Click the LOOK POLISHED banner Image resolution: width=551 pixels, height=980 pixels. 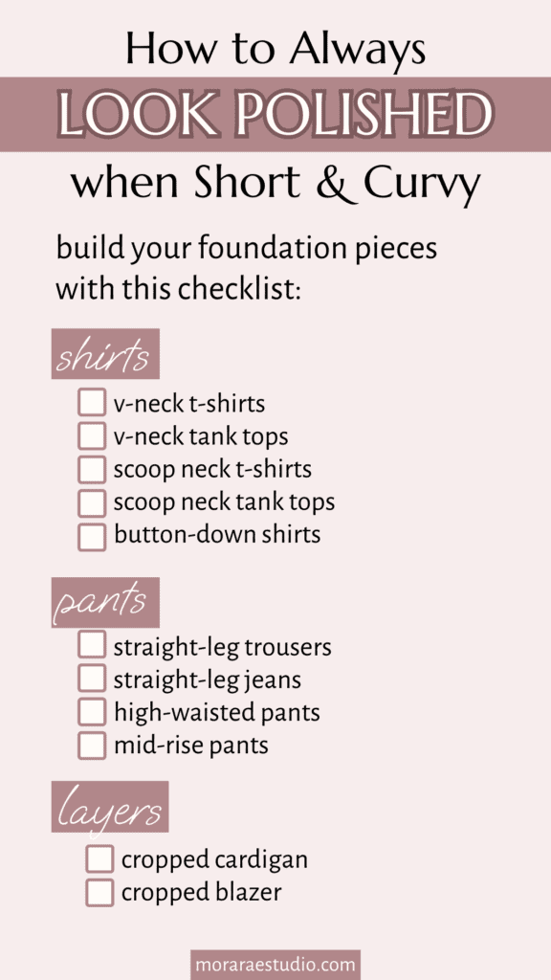[x=275, y=115]
